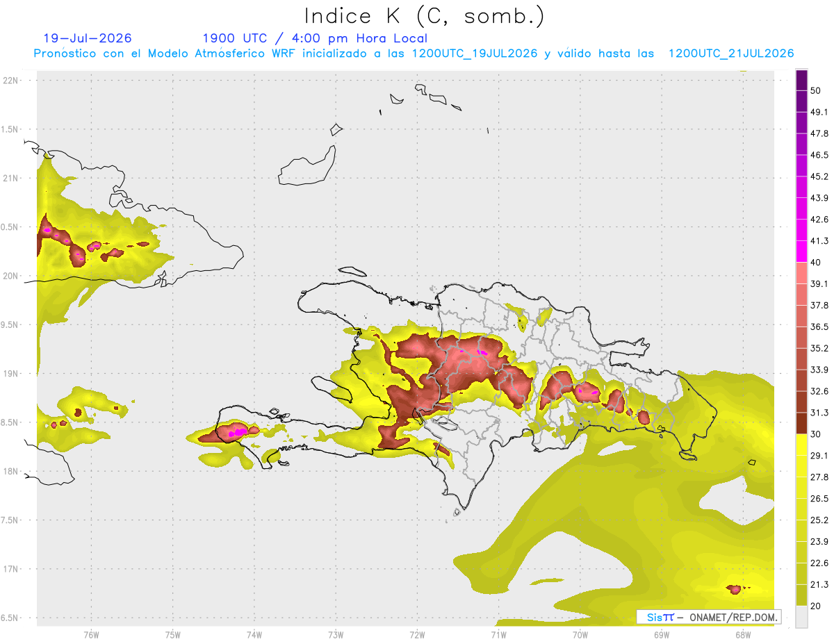Click the '71W' longitude label
Viewport: 834px width, 644px height.
point(498,635)
